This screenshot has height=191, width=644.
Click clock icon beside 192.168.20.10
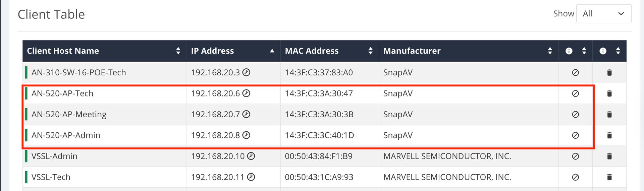[251, 156]
